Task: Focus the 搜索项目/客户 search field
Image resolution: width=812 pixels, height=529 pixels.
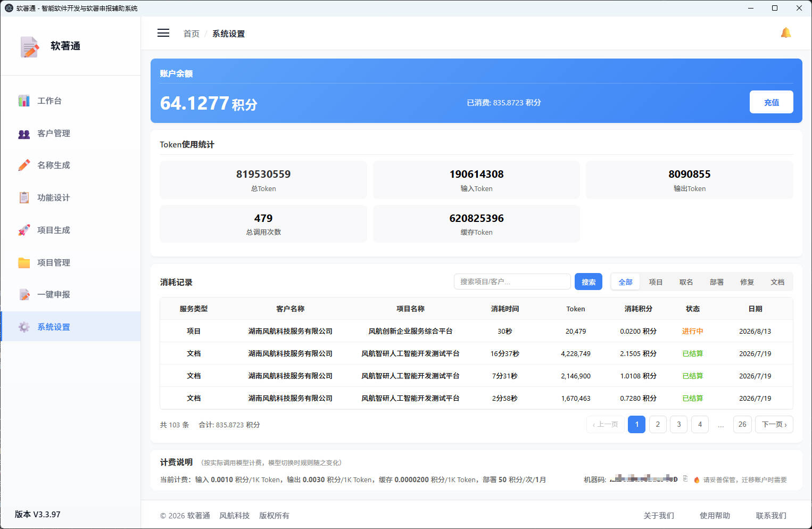Action: pyautogui.click(x=512, y=282)
